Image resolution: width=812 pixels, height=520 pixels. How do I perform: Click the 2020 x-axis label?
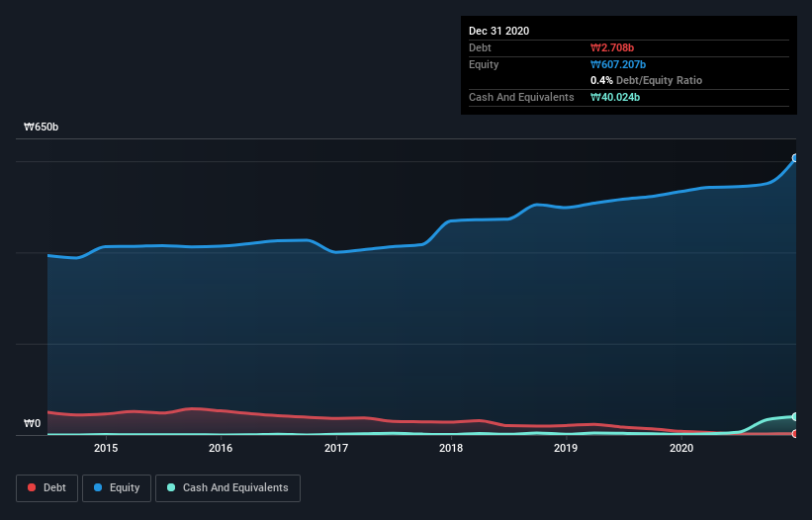[681, 448]
